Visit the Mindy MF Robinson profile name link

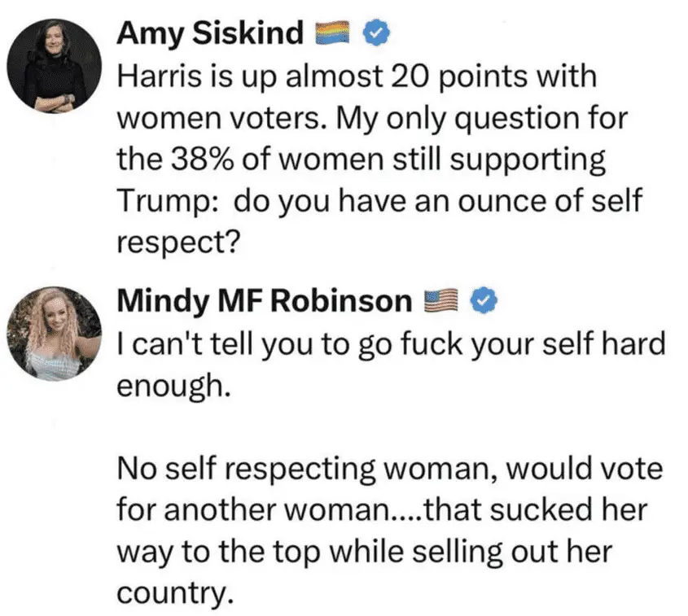click(265, 300)
